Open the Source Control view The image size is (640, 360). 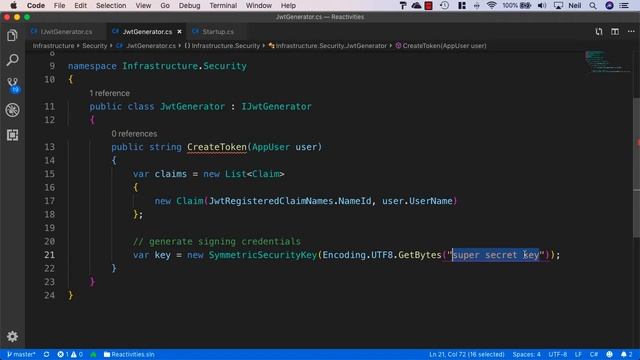pyautogui.click(x=13, y=85)
